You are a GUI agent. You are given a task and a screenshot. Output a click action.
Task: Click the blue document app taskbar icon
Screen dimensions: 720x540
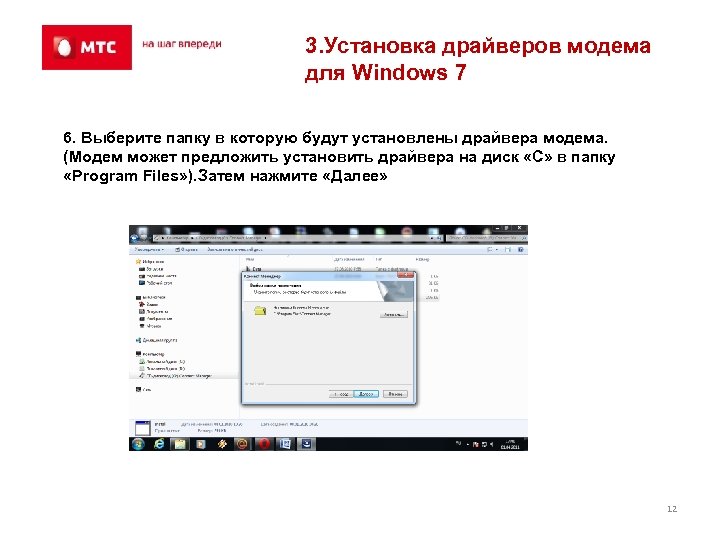[x=285, y=444]
